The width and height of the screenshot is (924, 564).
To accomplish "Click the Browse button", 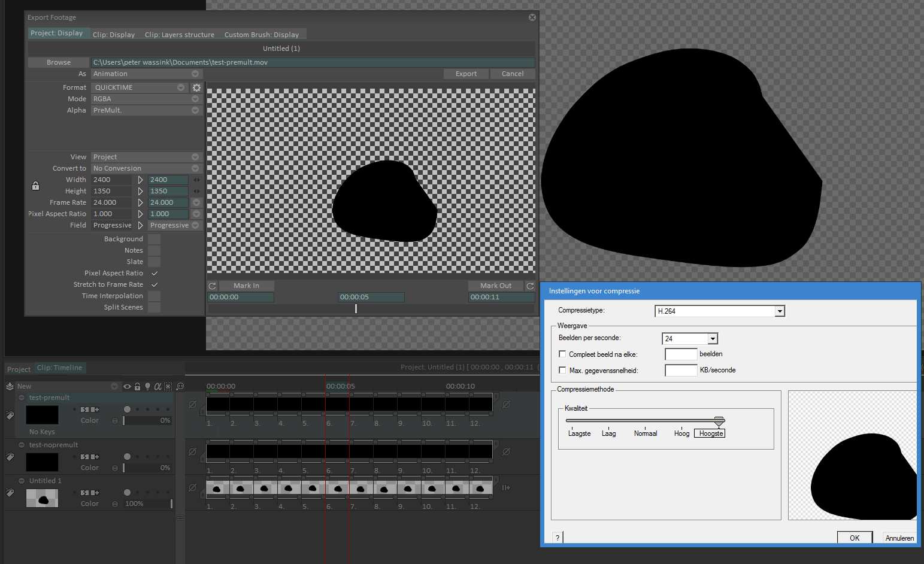I will (x=59, y=62).
